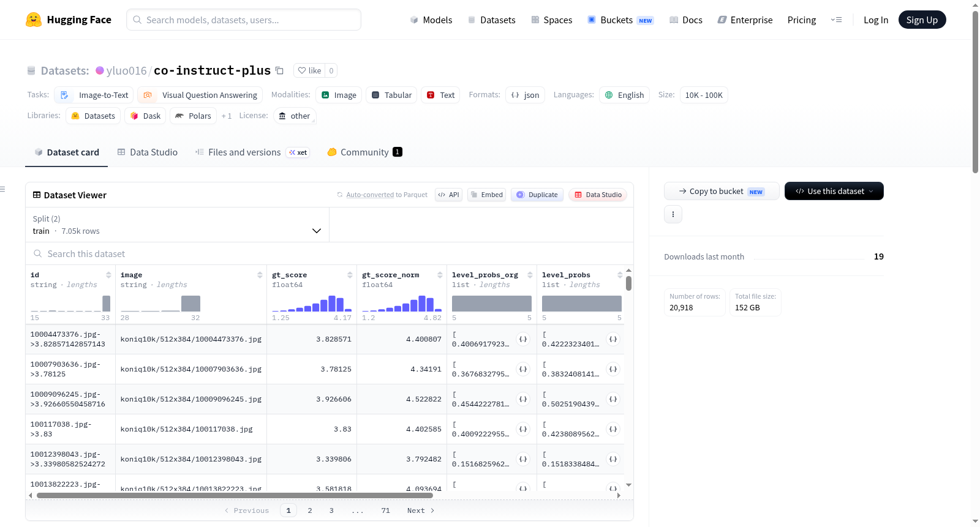The width and height of the screenshot is (980, 527).
Task: Copy dataset name with the copy icon
Action: pos(279,70)
